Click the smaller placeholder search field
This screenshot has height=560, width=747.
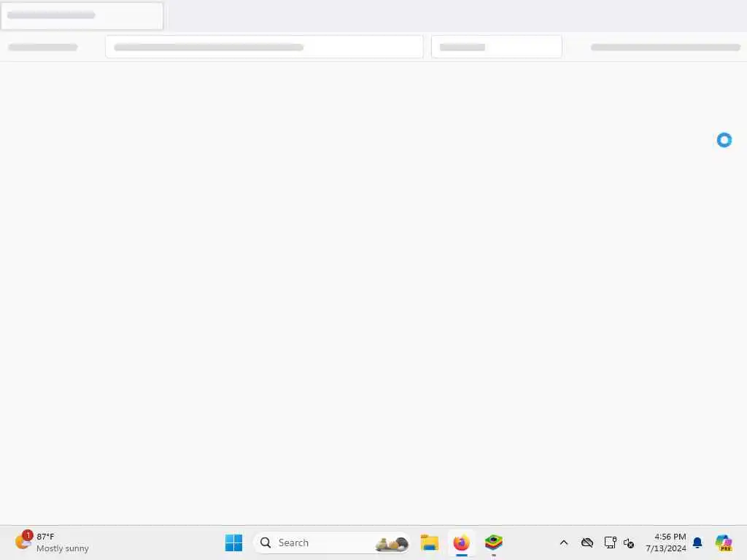coord(496,47)
